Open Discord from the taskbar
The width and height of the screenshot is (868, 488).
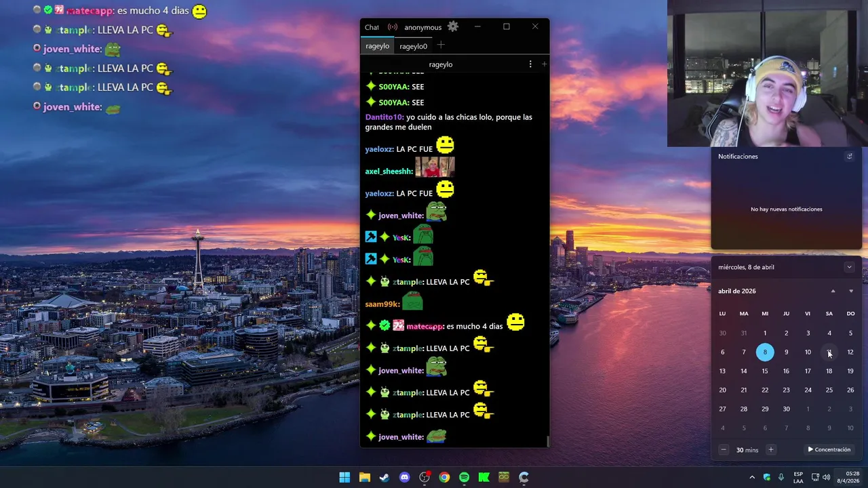tap(405, 477)
